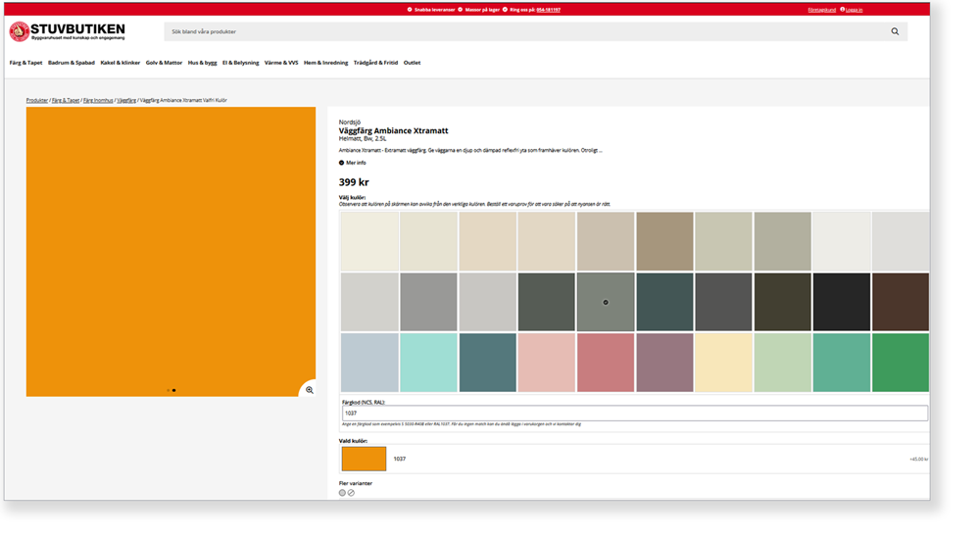This screenshot has width=980, height=536.
Task: Click the Nordsjö brand name
Action: click(350, 122)
